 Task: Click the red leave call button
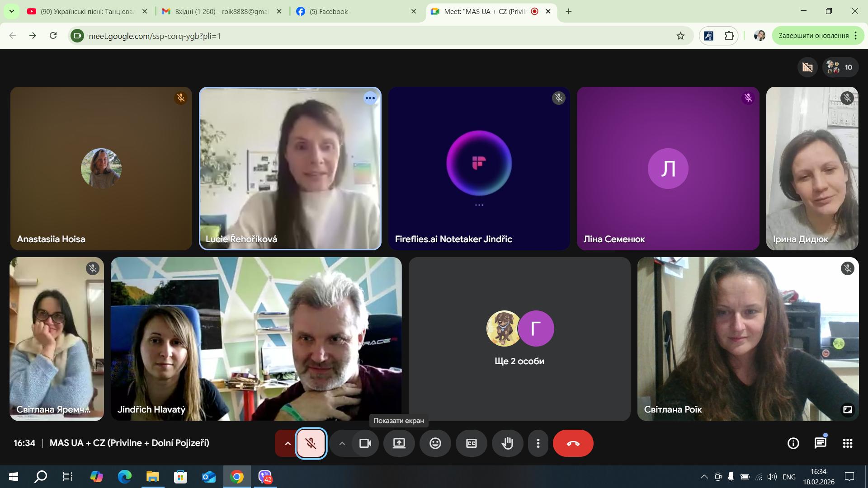click(573, 443)
